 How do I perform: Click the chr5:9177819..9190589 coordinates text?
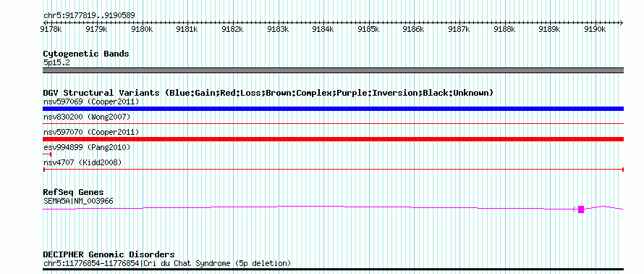click(89, 16)
